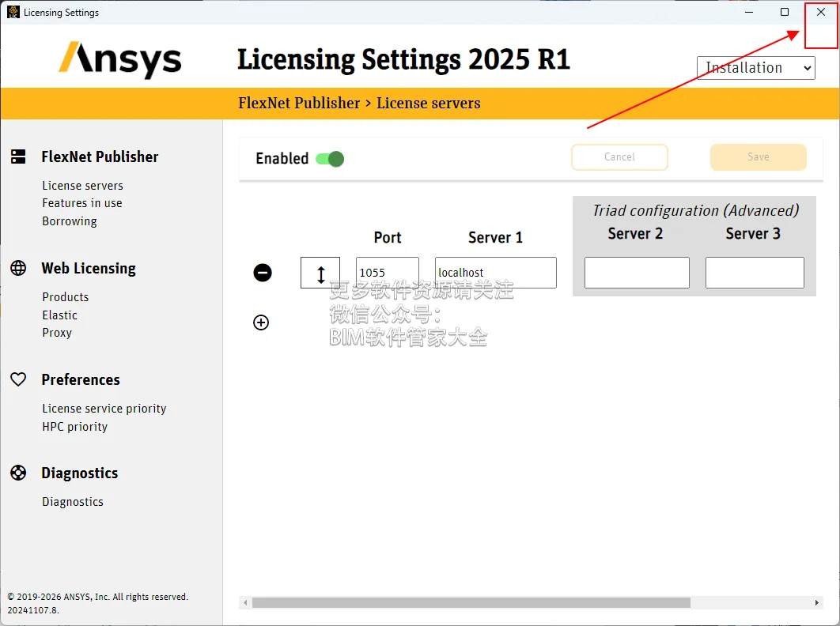
Task: Minimize the Licensing Settings window
Action: (x=749, y=12)
